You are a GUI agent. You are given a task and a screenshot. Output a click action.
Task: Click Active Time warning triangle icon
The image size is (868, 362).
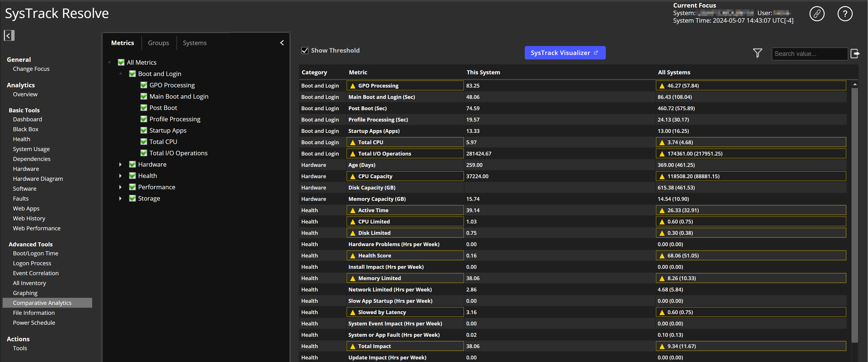point(353,210)
